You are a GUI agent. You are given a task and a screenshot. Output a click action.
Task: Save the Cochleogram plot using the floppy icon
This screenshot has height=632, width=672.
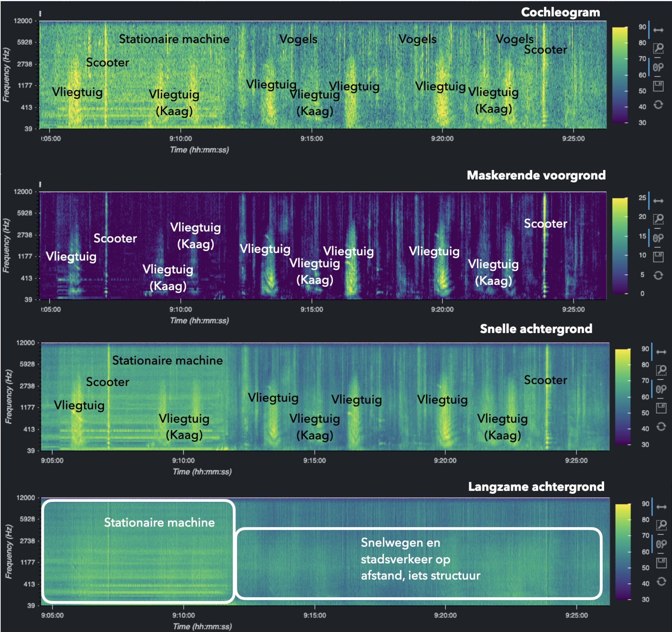pyautogui.click(x=658, y=86)
